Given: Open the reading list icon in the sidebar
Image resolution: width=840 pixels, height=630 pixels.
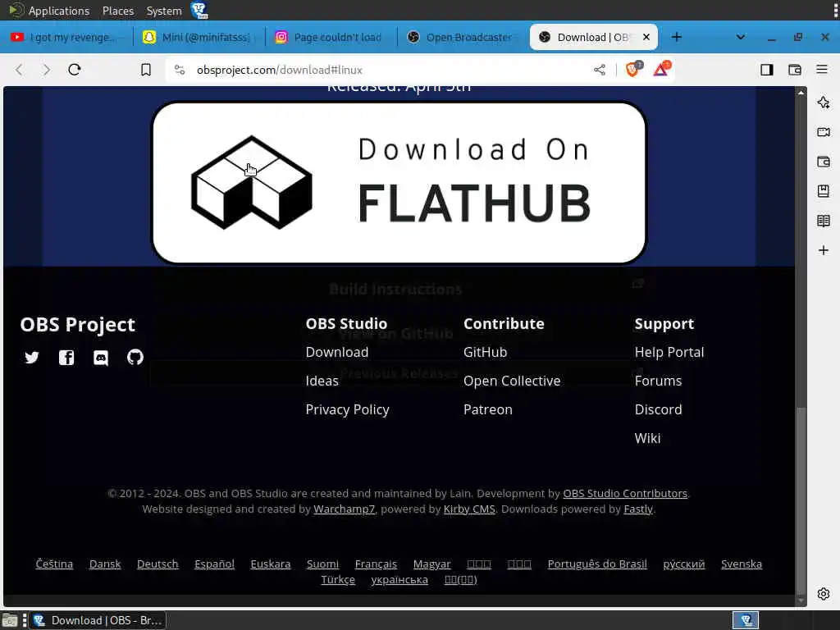Looking at the screenshot, I should click(x=824, y=221).
